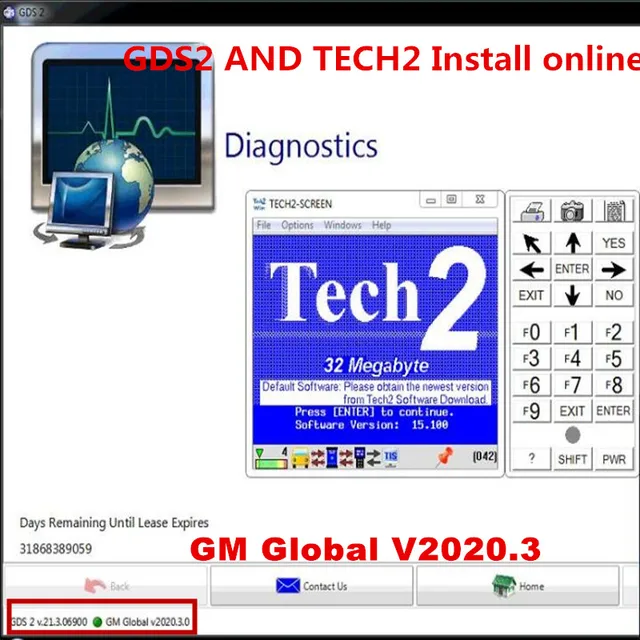Viewport: 640px width, 640px height.
Task: Open the File menu in the TECH2-SCREEN window
Action: [x=264, y=225]
